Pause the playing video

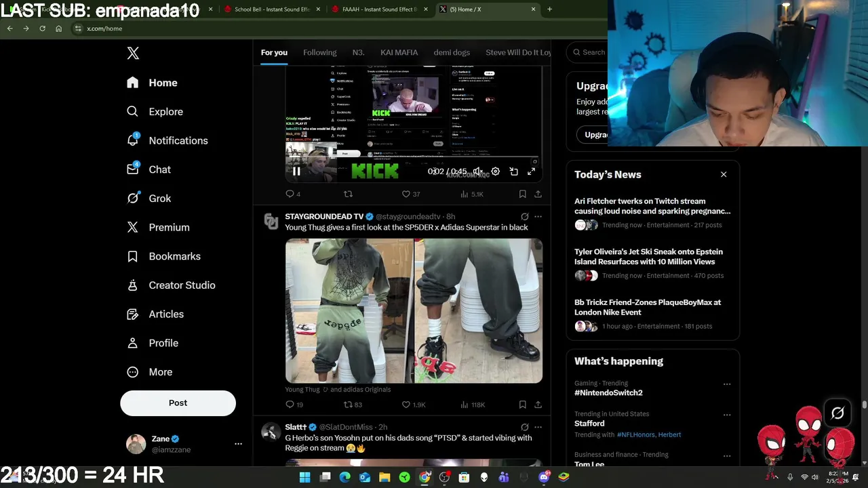[296, 171]
